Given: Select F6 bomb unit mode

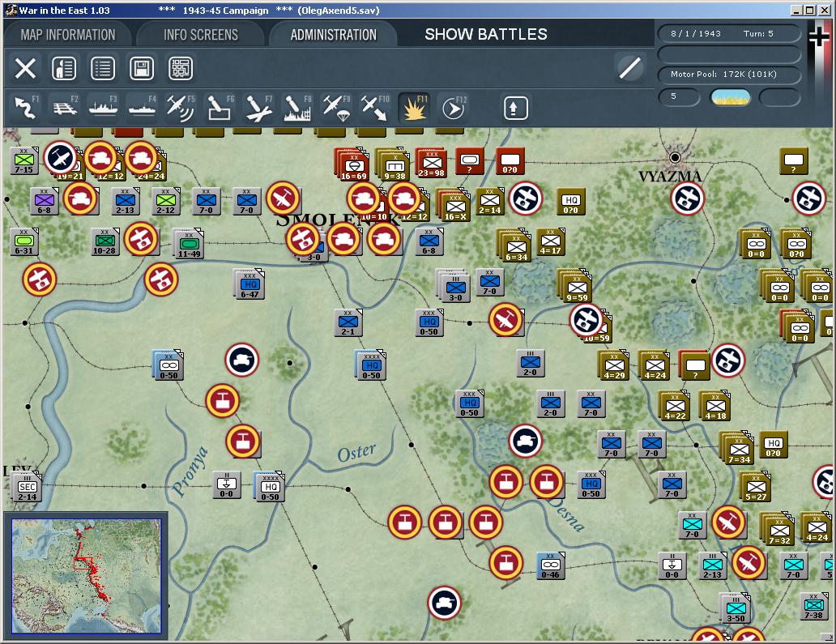Looking at the screenshot, I should (x=220, y=107).
